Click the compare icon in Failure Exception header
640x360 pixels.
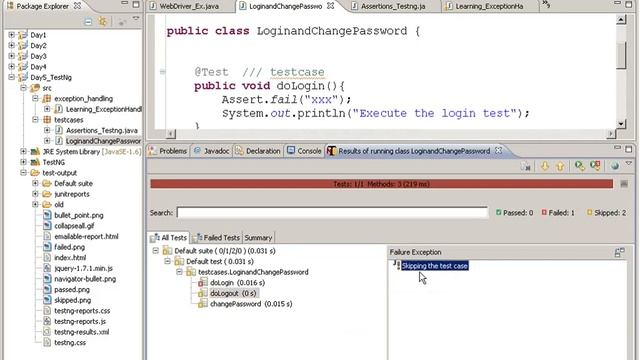620,253
